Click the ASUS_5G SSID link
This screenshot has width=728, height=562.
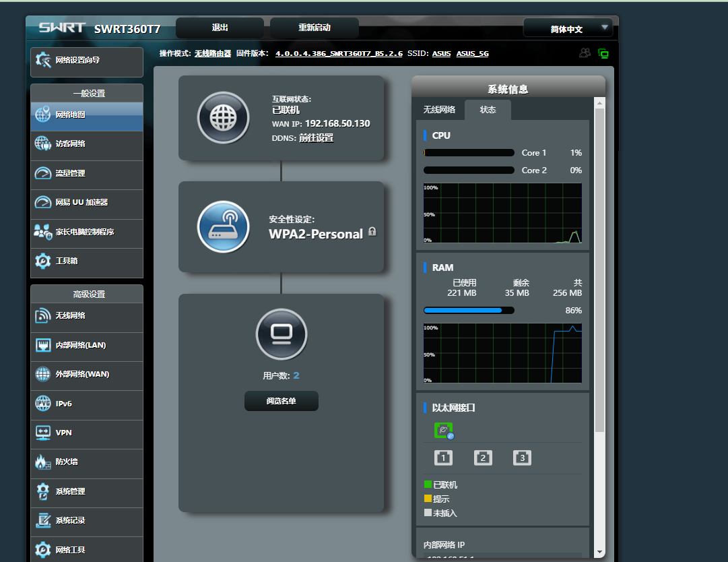click(x=472, y=53)
